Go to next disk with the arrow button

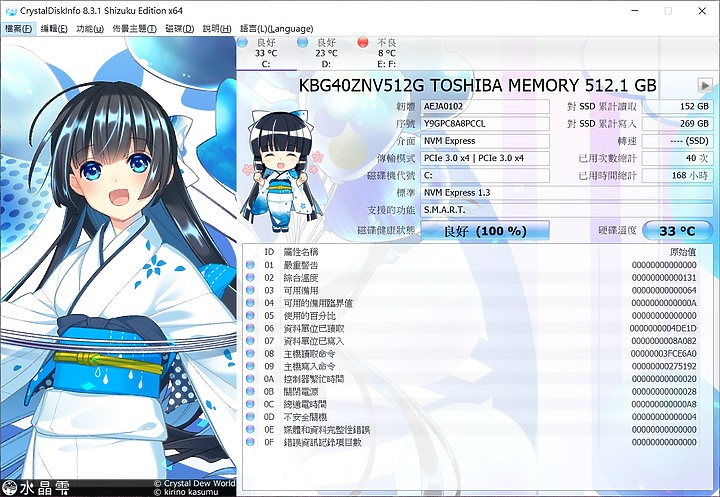pyautogui.click(x=705, y=85)
